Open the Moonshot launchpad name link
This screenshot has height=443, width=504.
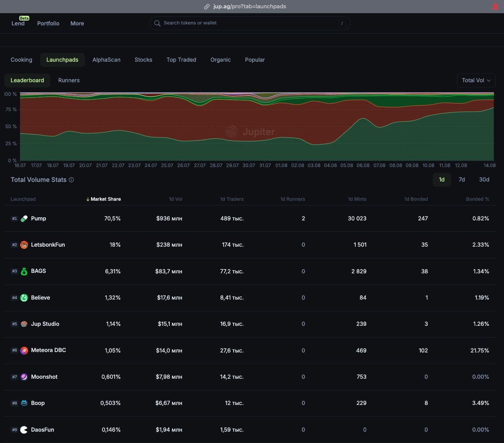coord(44,377)
